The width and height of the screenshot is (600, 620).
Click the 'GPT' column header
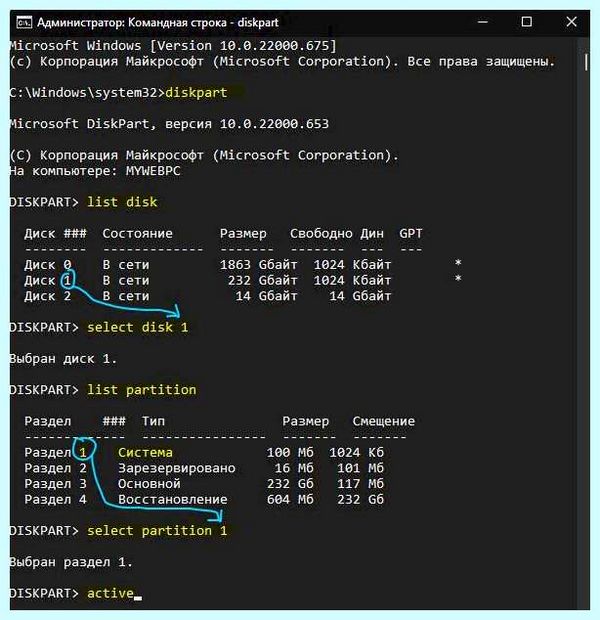(x=411, y=233)
